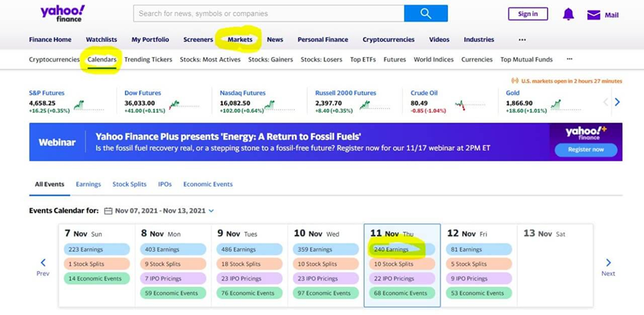
Task: Open 240 Earnings for Nov 11
Action: click(x=401, y=249)
